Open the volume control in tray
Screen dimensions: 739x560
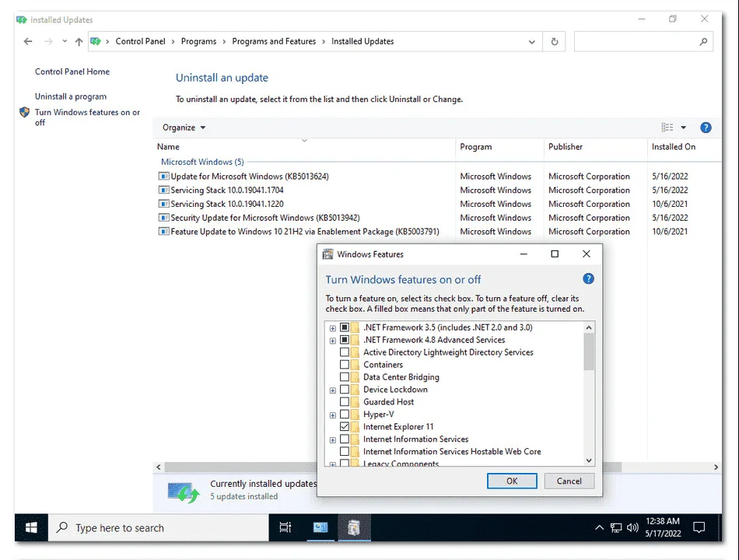(x=632, y=527)
